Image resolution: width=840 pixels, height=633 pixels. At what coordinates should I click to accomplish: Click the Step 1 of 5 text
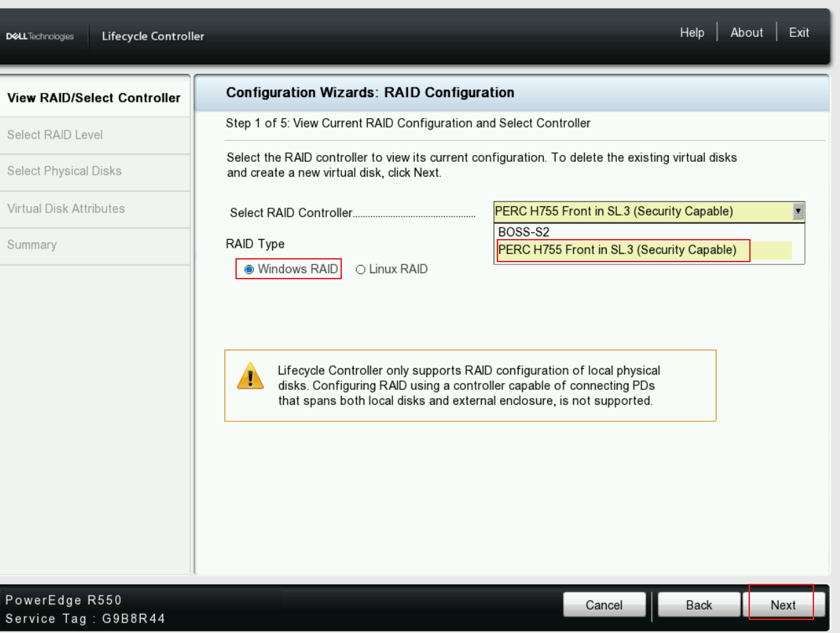coord(408,124)
